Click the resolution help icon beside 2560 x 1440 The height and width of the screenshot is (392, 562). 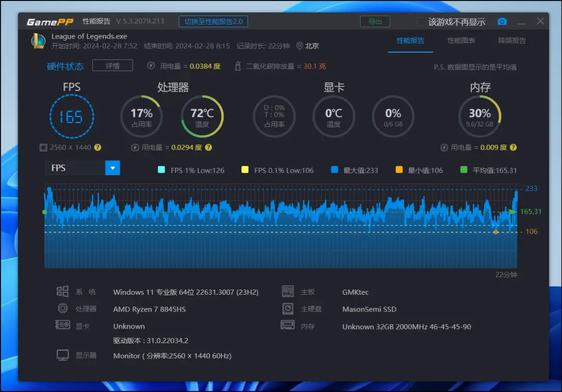pos(97,148)
